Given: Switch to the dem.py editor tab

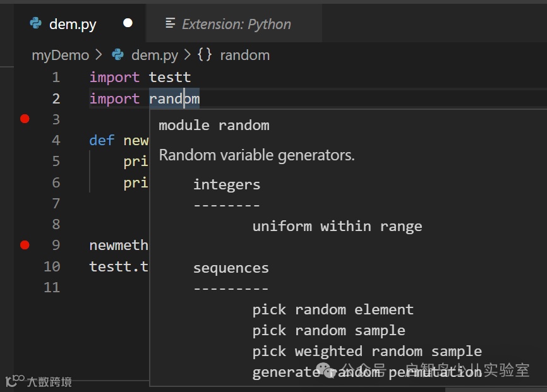Looking at the screenshot, I should click(72, 25).
